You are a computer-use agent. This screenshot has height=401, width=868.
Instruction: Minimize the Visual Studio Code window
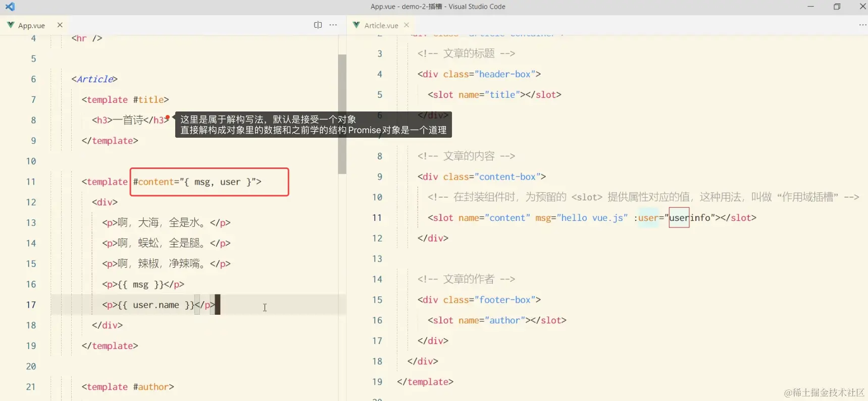coord(810,7)
